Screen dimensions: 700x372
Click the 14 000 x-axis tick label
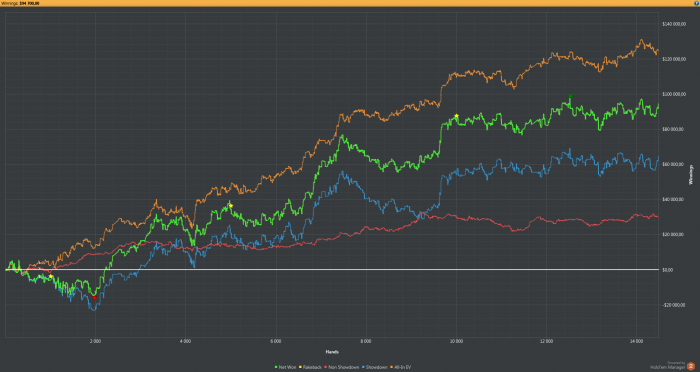tap(637, 342)
